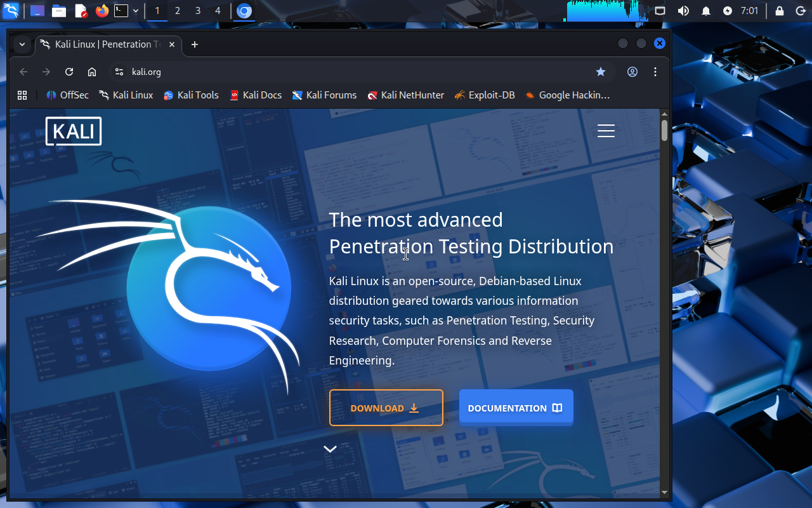The image size is (812, 508).
Task: Switch to workspace 3
Action: tap(198, 11)
